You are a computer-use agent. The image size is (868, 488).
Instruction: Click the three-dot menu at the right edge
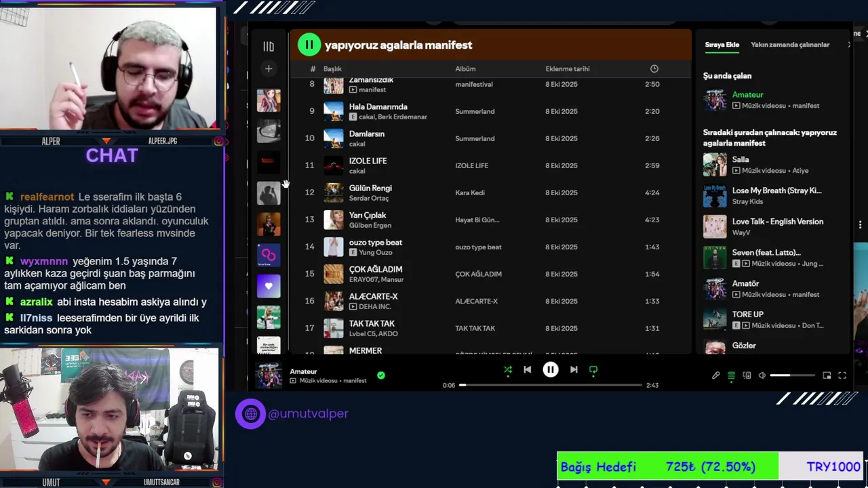pos(860,224)
